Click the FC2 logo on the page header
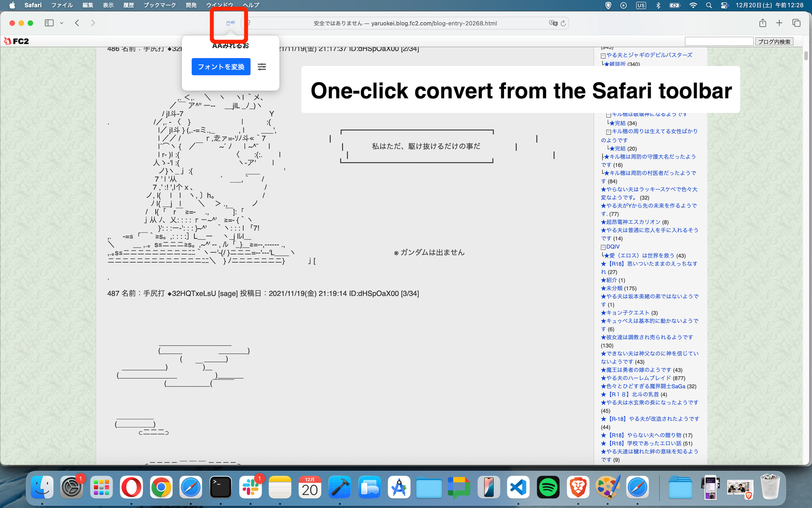Viewport: 812px width, 508px height. [x=16, y=41]
